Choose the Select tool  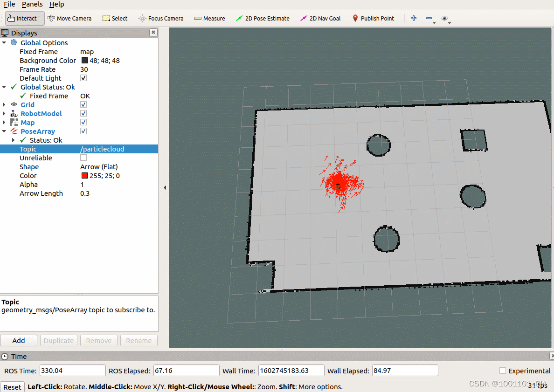pos(115,18)
